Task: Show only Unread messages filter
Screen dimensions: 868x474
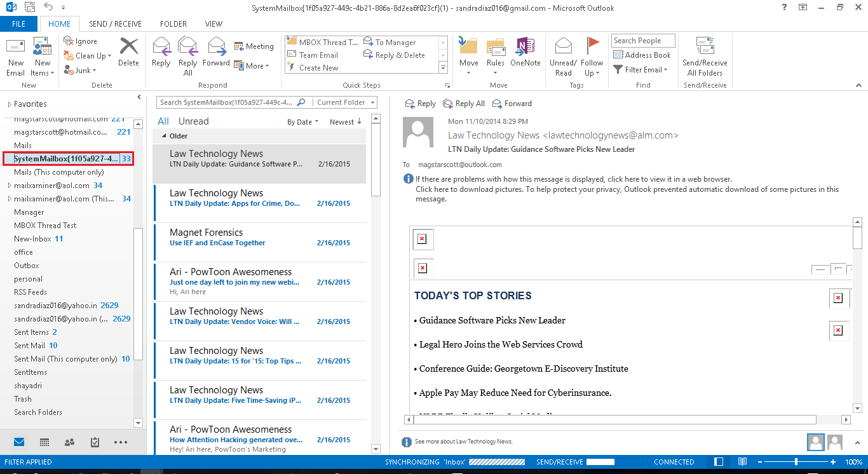Action: [x=194, y=121]
